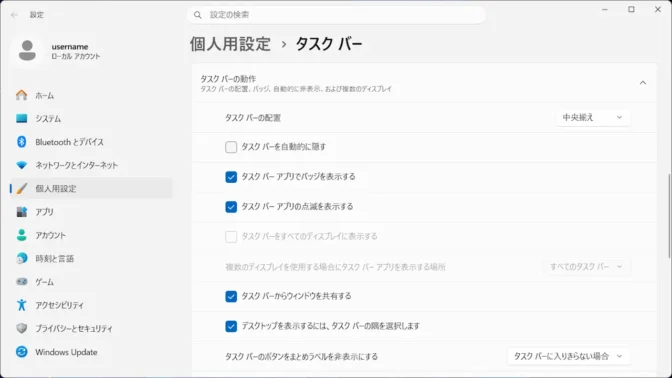Click the back arrow icon
672x378 pixels.
[15, 15]
